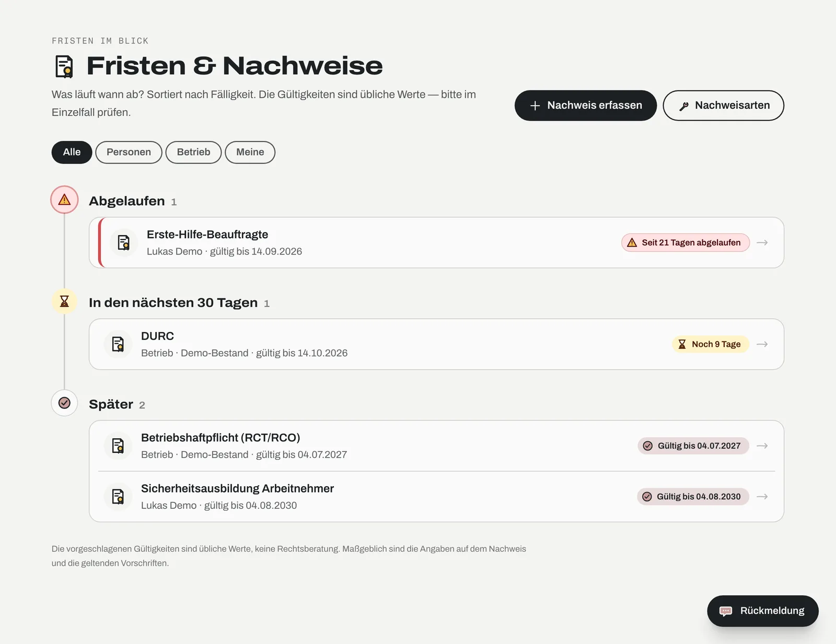Click 'Betrieb · Demo-Bestand · gültig bis 14.10.2026' text
The image size is (836, 644).
[x=244, y=353]
